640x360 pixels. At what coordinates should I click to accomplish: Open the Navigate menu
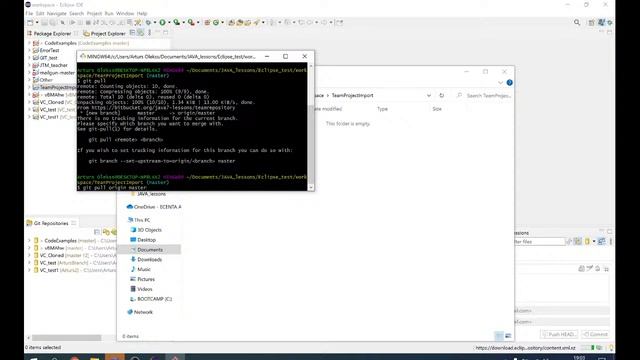(x=56, y=13)
